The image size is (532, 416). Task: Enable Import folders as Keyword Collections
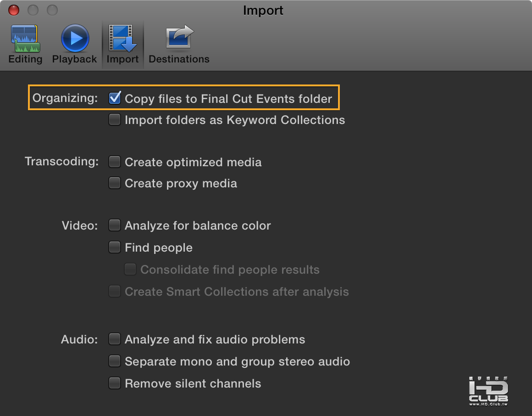115,119
